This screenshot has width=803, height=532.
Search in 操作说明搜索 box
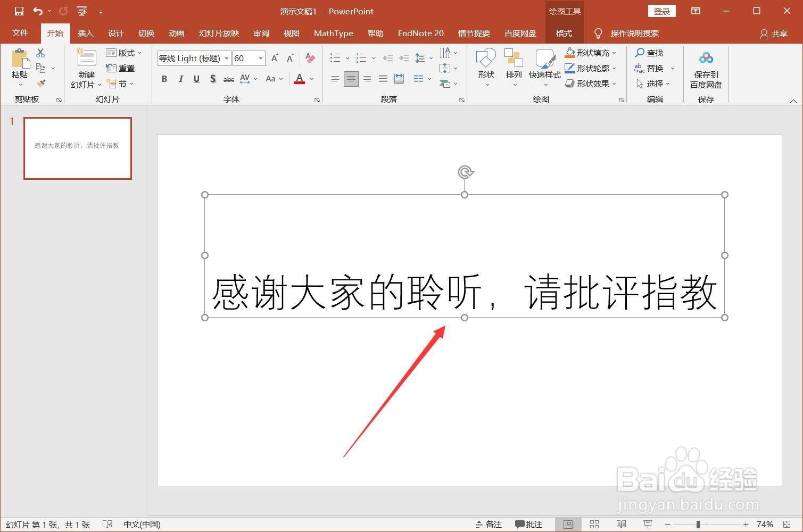[x=634, y=33]
